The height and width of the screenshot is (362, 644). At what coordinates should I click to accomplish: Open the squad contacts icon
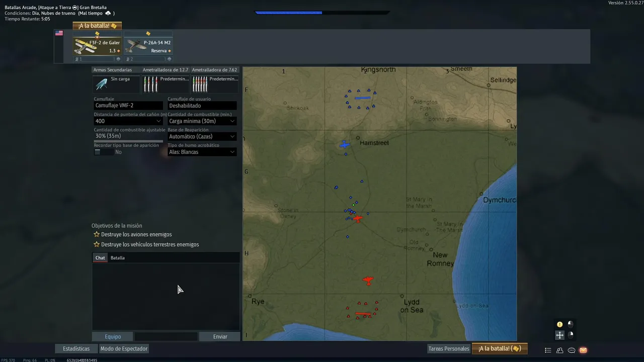pos(559,350)
